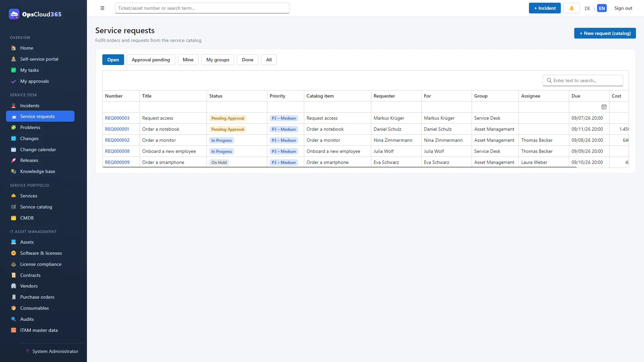Open Service requests in the sidebar
The image size is (644, 362).
coord(40,116)
